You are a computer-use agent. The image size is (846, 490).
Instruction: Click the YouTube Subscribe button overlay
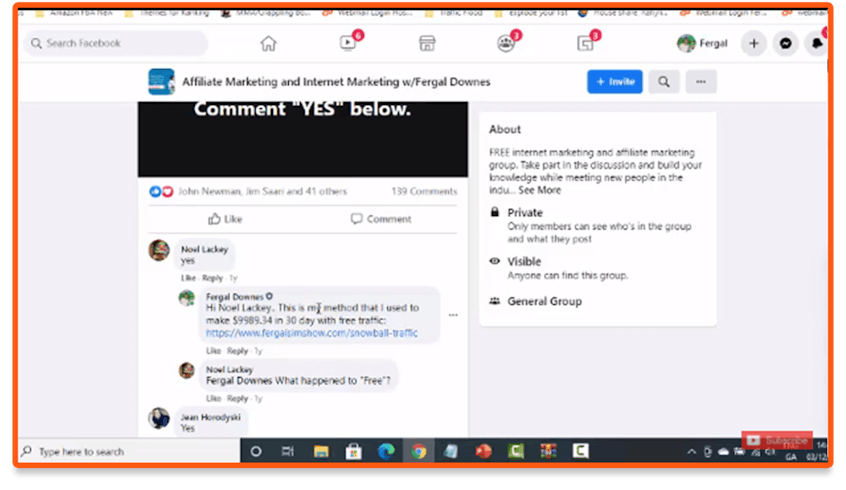[x=777, y=440]
